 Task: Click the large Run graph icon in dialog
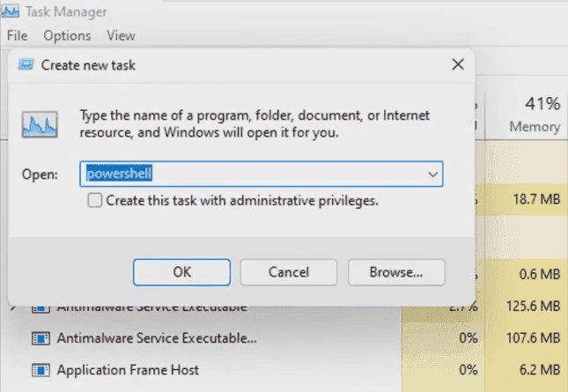coord(40,124)
